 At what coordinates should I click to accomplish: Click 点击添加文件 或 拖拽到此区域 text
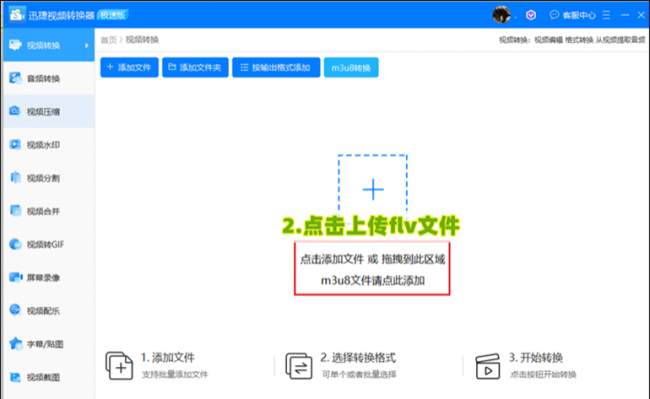[372, 259]
